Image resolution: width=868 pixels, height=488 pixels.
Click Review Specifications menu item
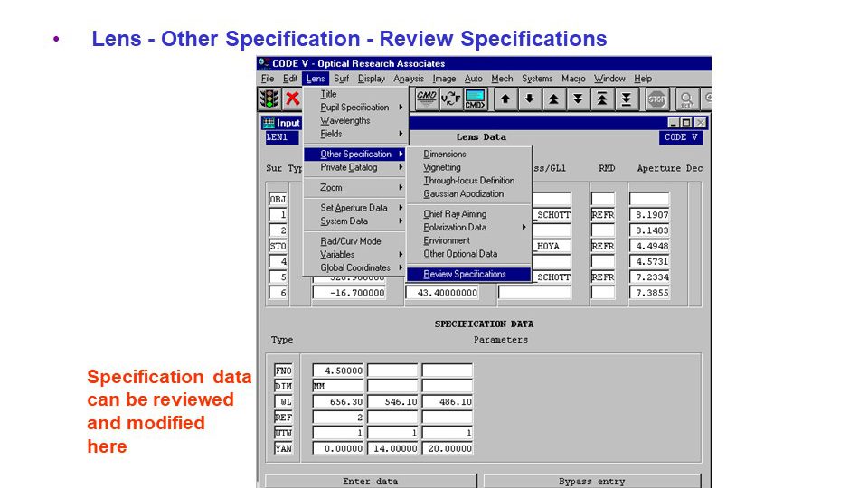pyautogui.click(x=469, y=274)
